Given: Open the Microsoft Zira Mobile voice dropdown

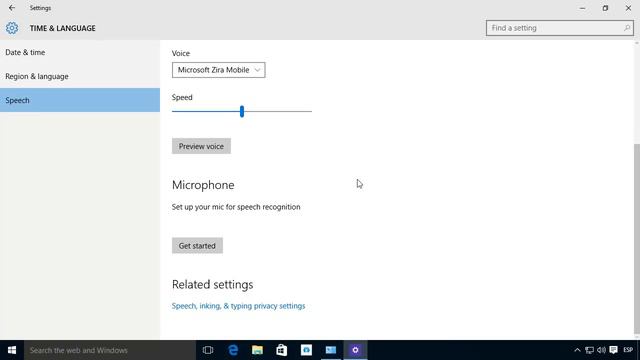Looking at the screenshot, I should click(218, 70).
